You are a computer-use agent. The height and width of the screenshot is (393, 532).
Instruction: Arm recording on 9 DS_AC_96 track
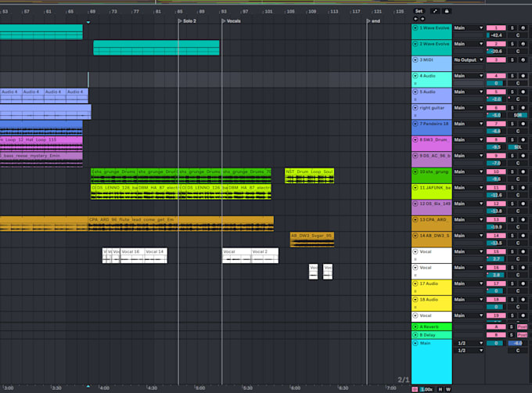(523, 156)
